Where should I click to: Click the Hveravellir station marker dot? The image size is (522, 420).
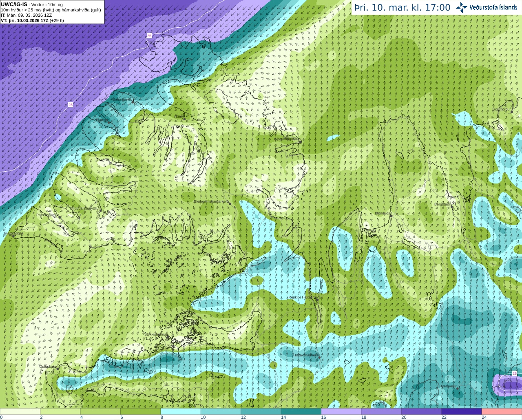pos(457,388)
